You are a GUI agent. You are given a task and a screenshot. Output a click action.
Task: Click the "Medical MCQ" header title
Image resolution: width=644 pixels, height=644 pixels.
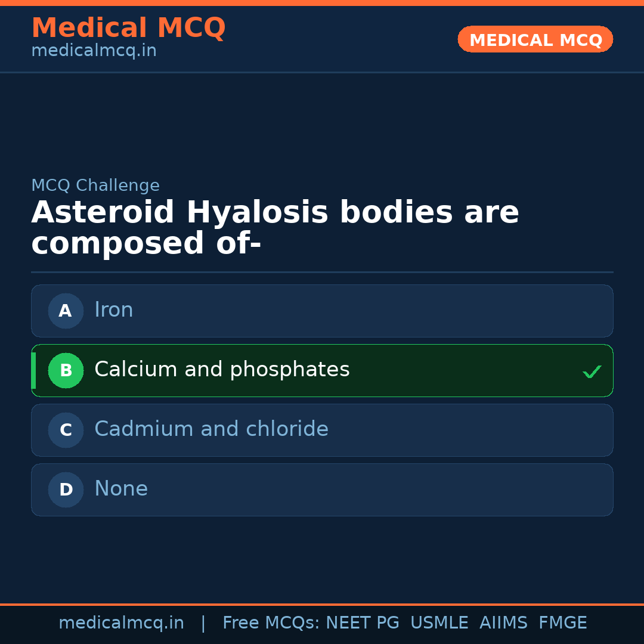coord(128,28)
